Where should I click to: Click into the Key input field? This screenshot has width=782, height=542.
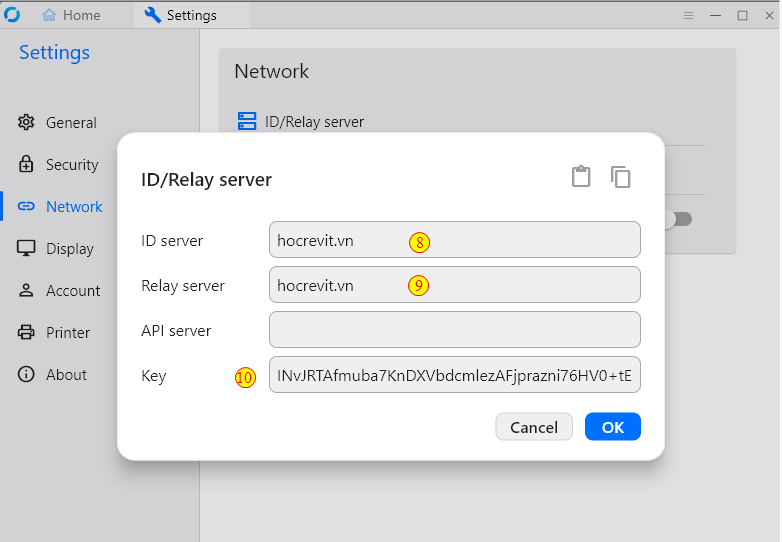455,374
